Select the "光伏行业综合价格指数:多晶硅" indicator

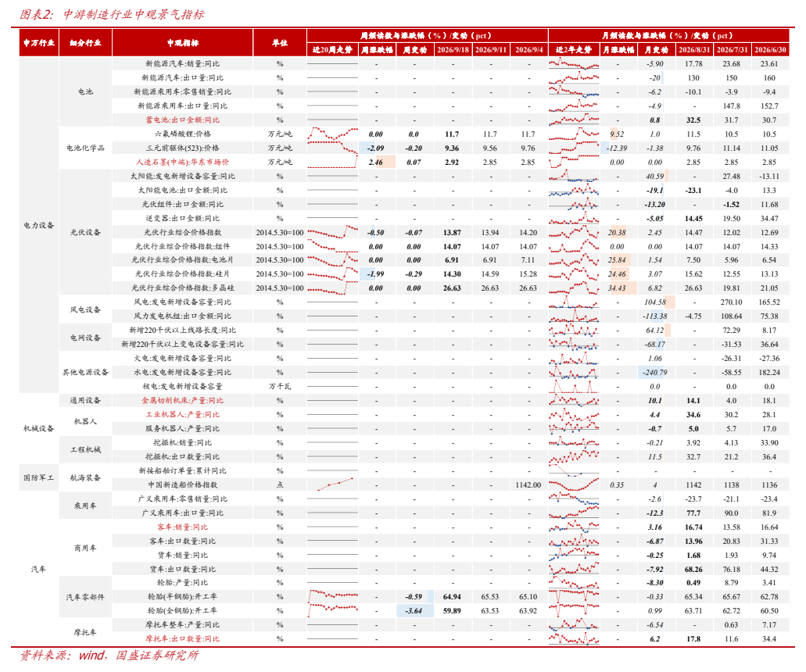[182, 288]
